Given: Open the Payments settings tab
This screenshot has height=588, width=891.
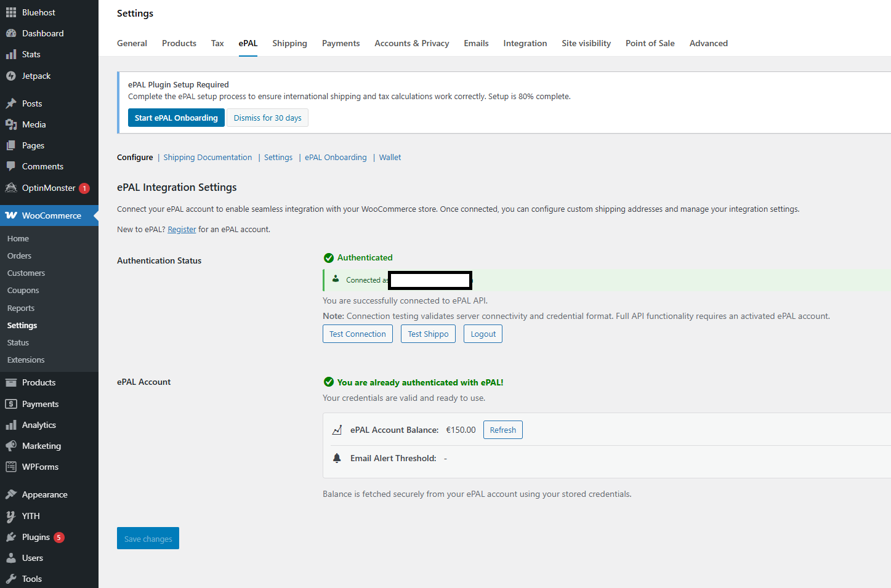Looking at the screenshot, I should tap(341, 43).
